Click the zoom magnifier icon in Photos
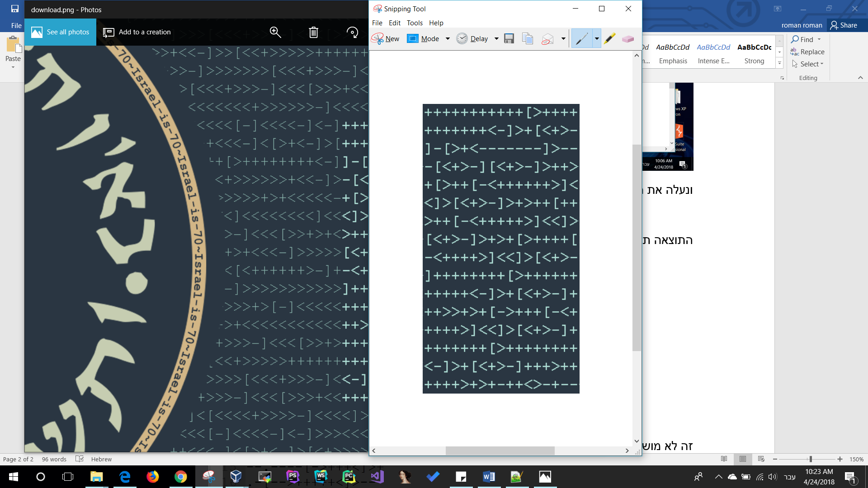The width and height of the screenshot is (868, 488). point(275,32)
